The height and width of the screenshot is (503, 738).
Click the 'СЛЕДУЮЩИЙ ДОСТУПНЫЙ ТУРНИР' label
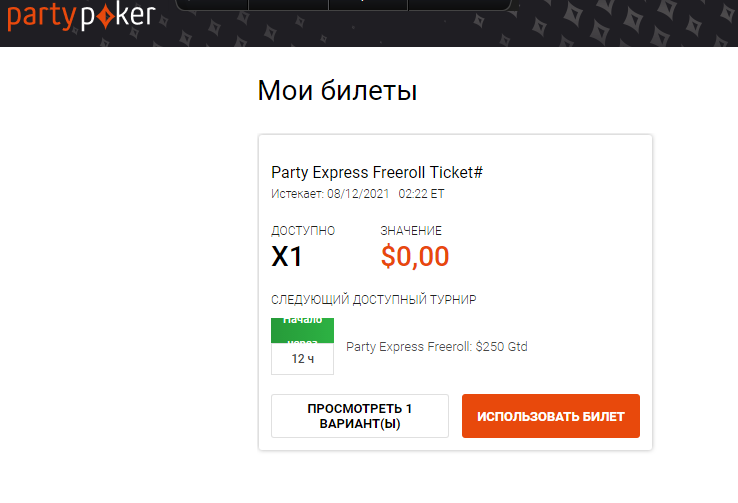374,300
